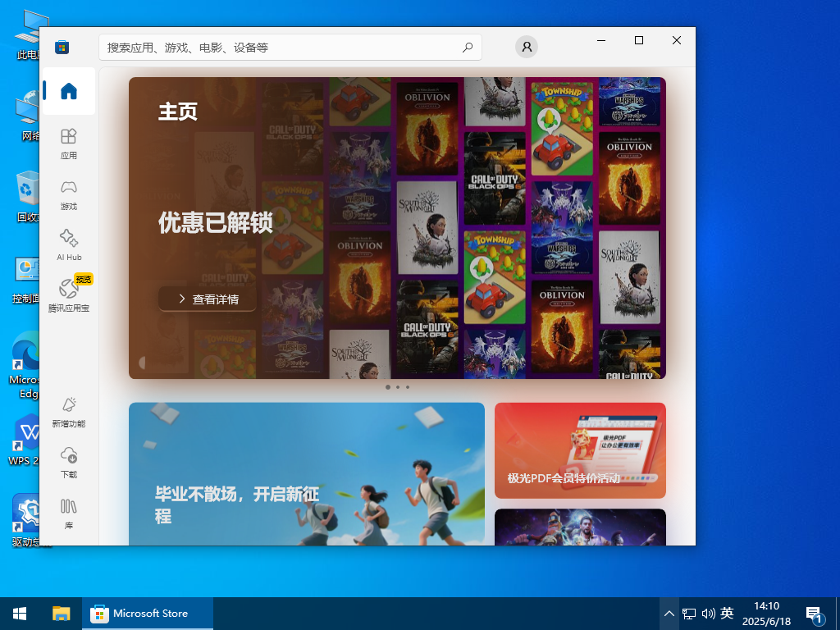The width and height of the screenshot is (840, 630).
Task: Open the Windows Start menu
Action: pyautogui.click(x=20, y=614)
